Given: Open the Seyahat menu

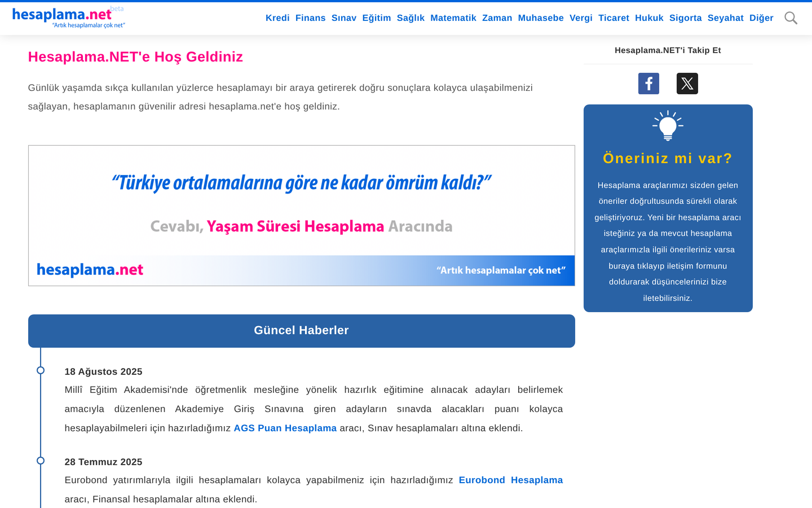Looking at the screenshot, I should tap(726, 18).
